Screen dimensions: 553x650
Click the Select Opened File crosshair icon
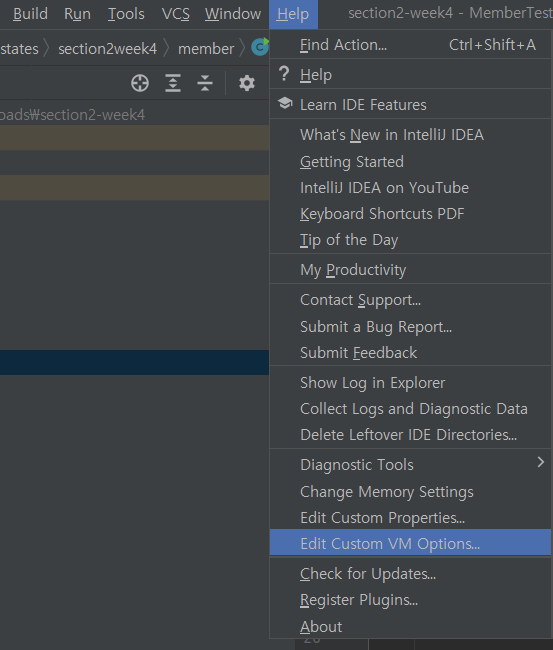[x=140, y=83]
